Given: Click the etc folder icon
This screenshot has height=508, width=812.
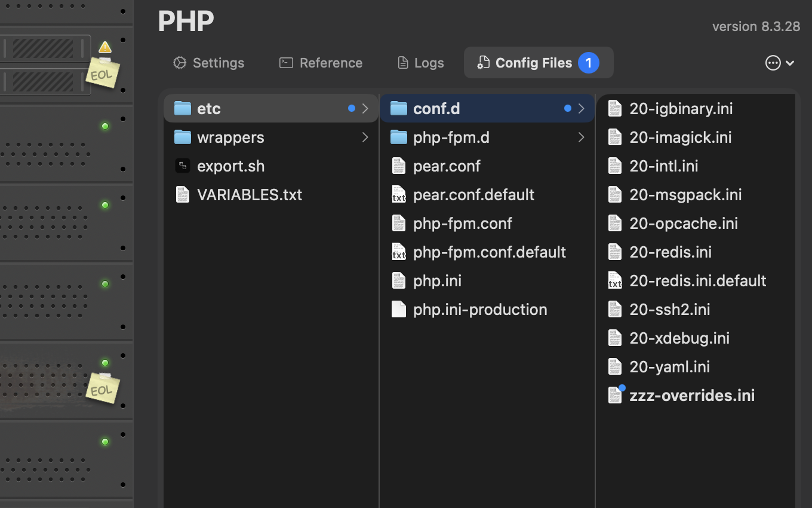Looking at the screenshot, I should (x=183, y=108).
